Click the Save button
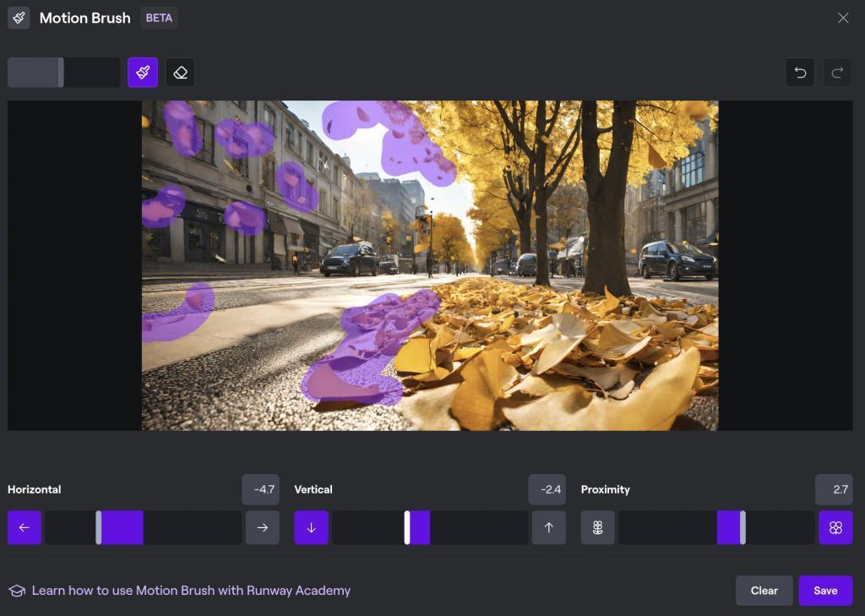 825,591
